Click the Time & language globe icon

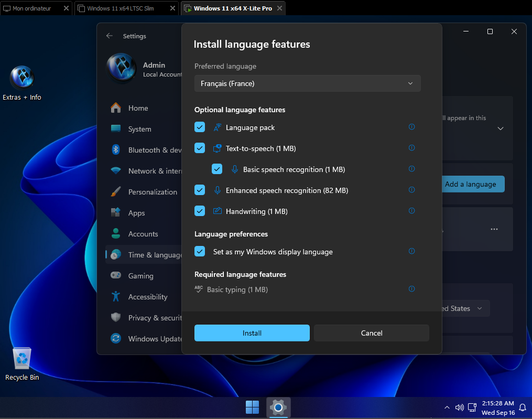point(116,255)
